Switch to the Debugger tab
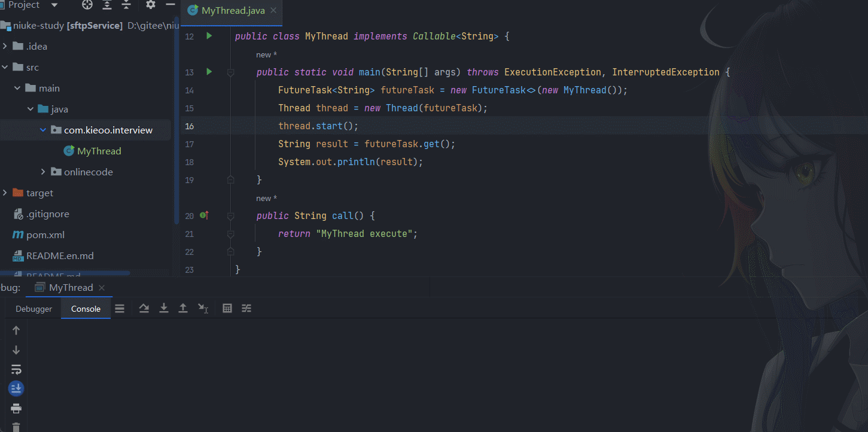868x432 pixels. 34,309
